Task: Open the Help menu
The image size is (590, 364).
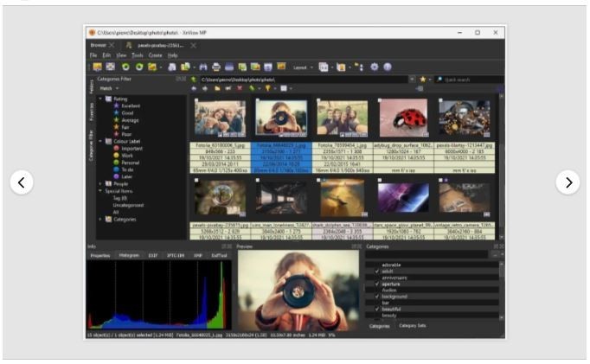Action: tap(173, 55)
